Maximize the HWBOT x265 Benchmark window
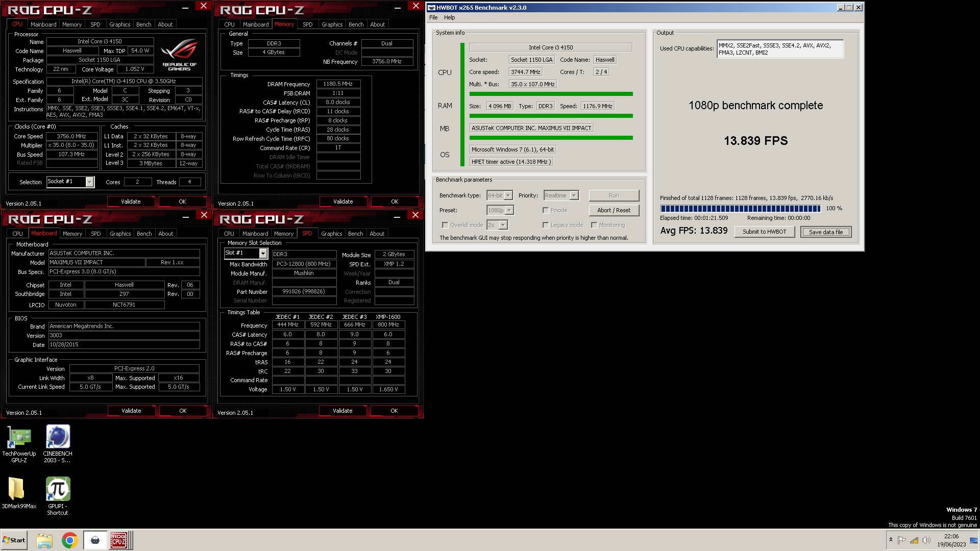980x551 pixels. point(849,8)
